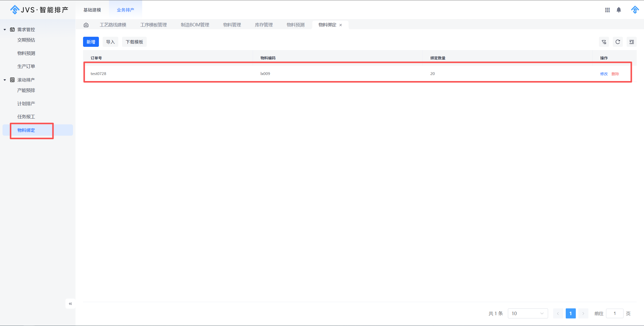The width and height of the screenshot is (644, 326).
Task: Collapse the sidebar with the double-chevron
Action: click(70, 304)
